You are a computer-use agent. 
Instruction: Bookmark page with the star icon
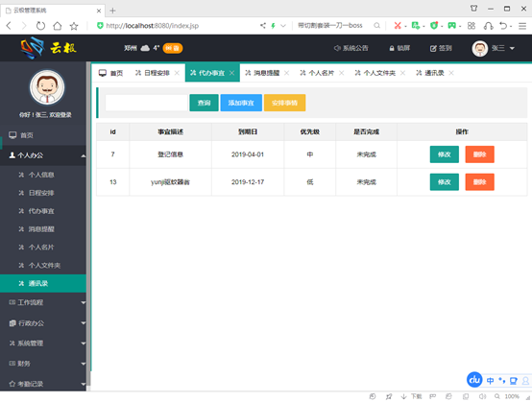pyautogui.click(x=74, y=26)
